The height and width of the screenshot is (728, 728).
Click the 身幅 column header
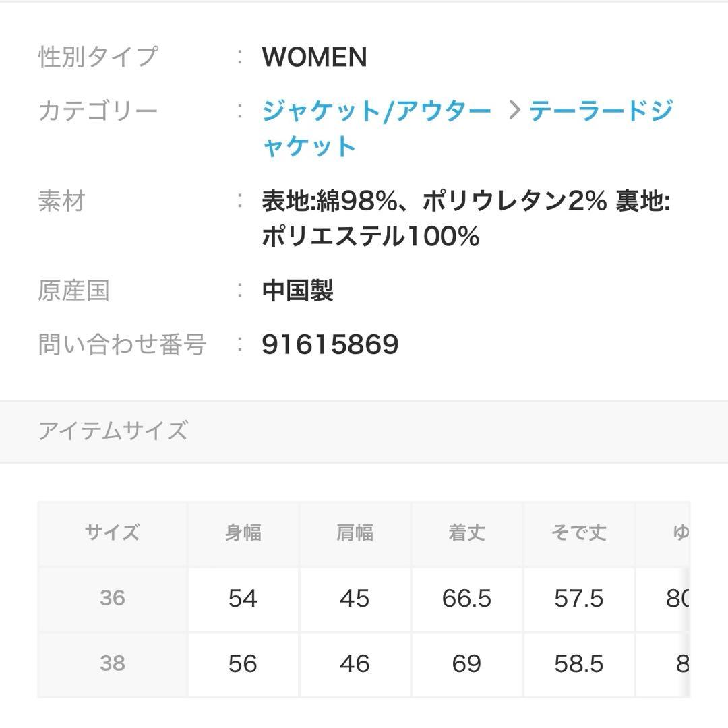(x=242, y=533)
